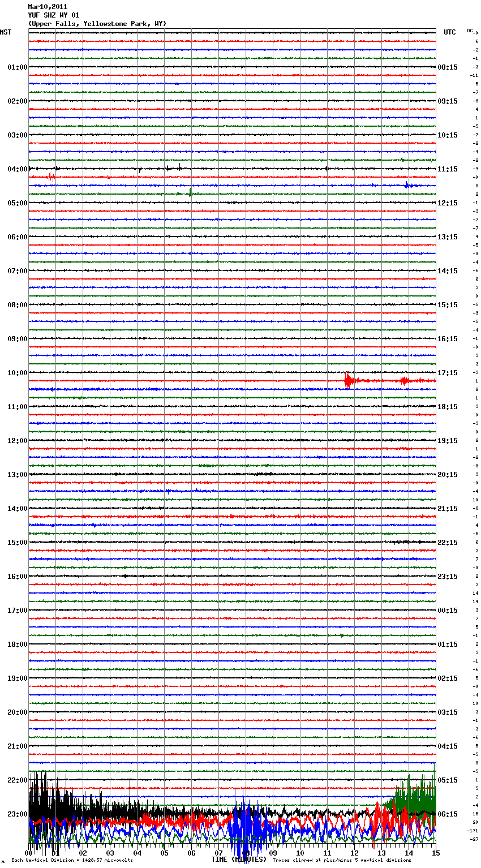Select the "03:00" MST time label
The width and height of the screenshot is (481, 868).
(18, 135)
